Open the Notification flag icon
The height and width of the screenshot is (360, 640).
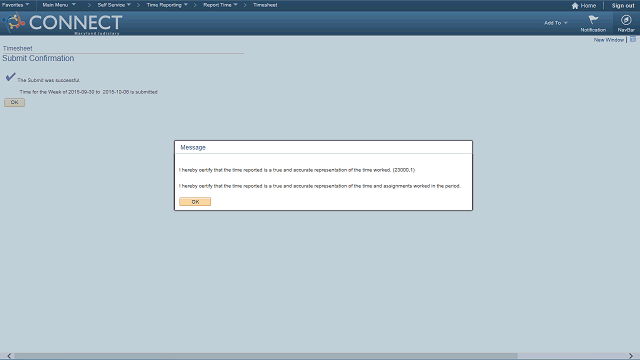click(593, 20)
